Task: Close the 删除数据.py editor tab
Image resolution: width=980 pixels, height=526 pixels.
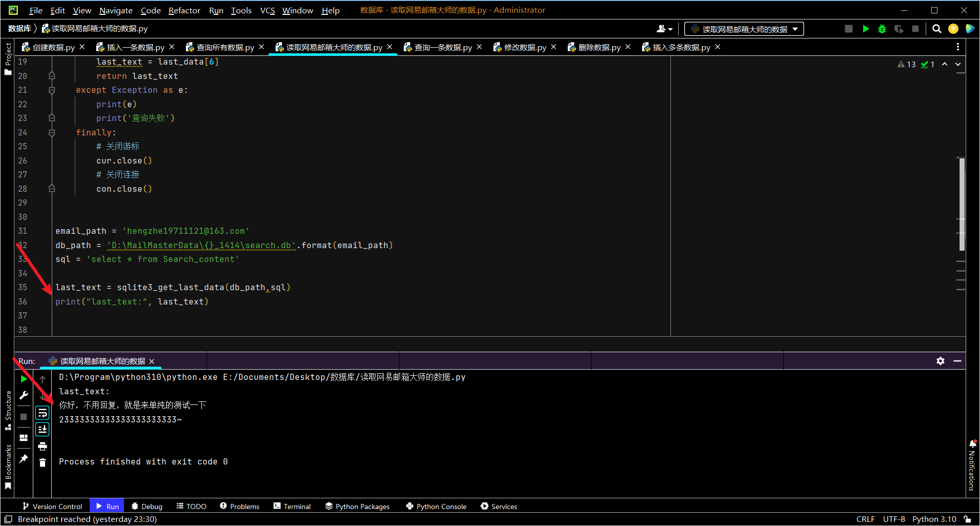Action: click(628, 47)
